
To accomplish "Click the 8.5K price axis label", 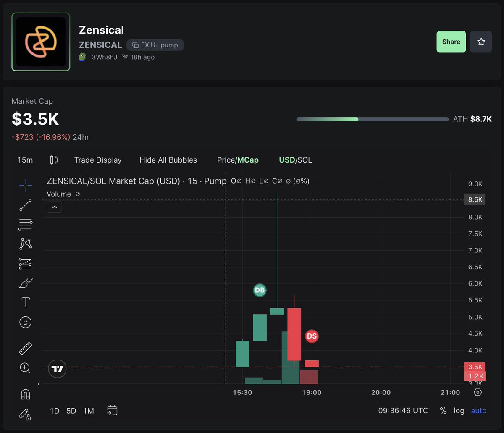I will pos(475,199).
